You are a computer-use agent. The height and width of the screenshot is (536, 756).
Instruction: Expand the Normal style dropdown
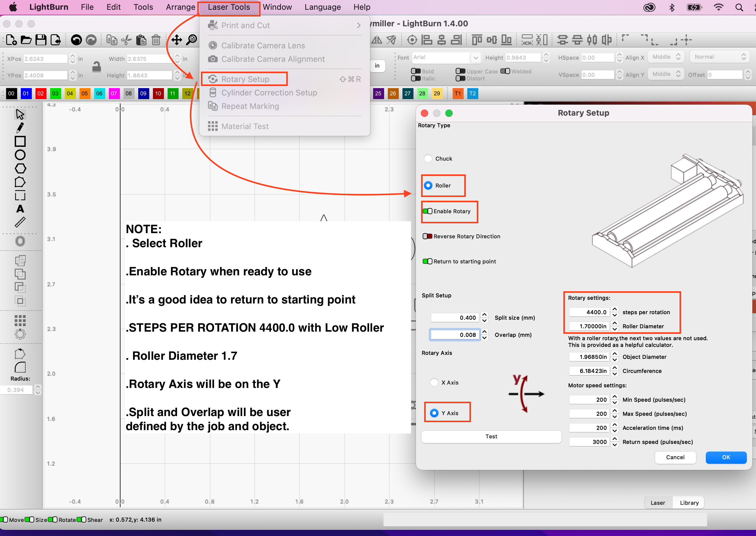coord(720,57)
